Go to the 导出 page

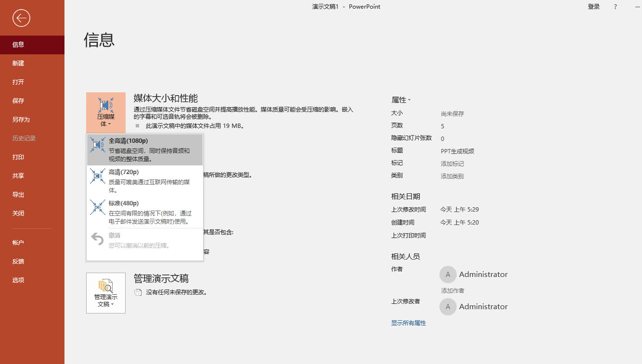[x=32, y=195]
